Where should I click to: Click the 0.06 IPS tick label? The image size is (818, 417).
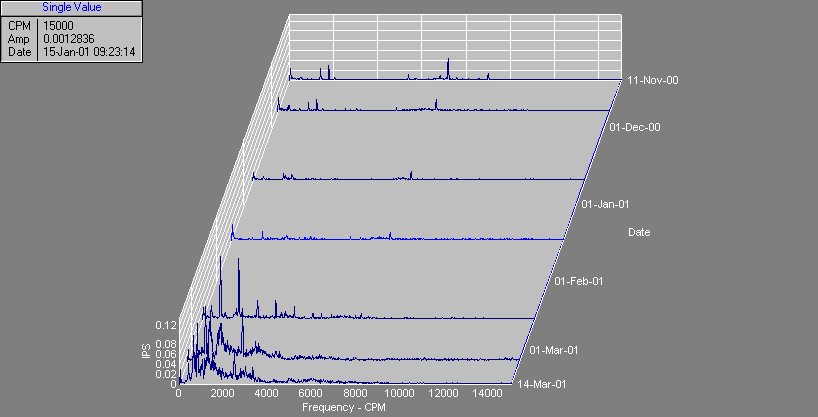tap(166, 354)
